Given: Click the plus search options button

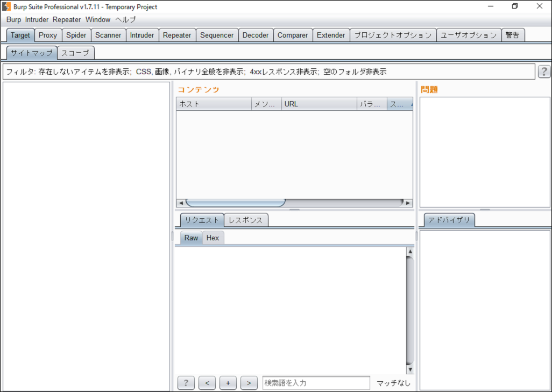Looking at the screenshot, I should point(228,383).
